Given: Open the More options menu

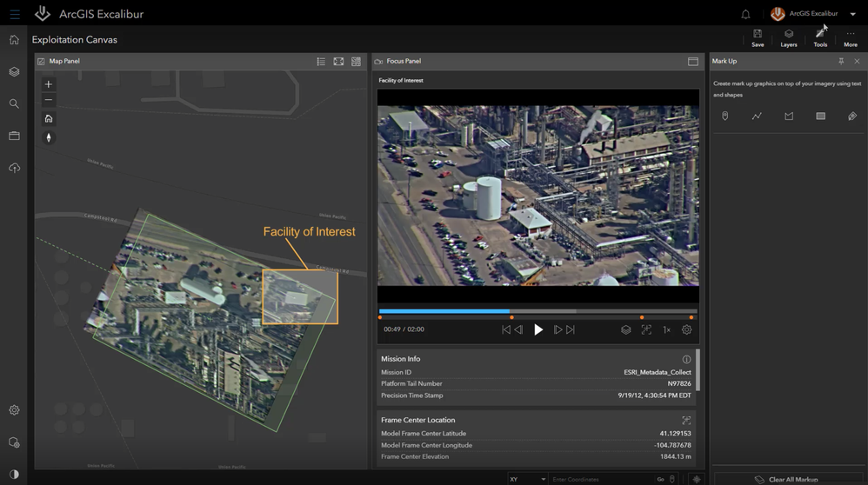Looking at the screenshot, I should pyautogui.click(x=851, y=38).
